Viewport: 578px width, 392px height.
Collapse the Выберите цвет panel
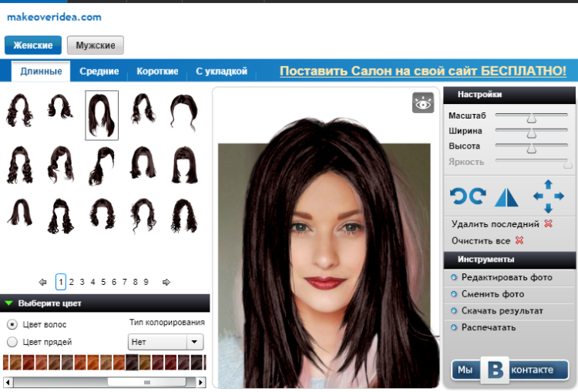9,303
